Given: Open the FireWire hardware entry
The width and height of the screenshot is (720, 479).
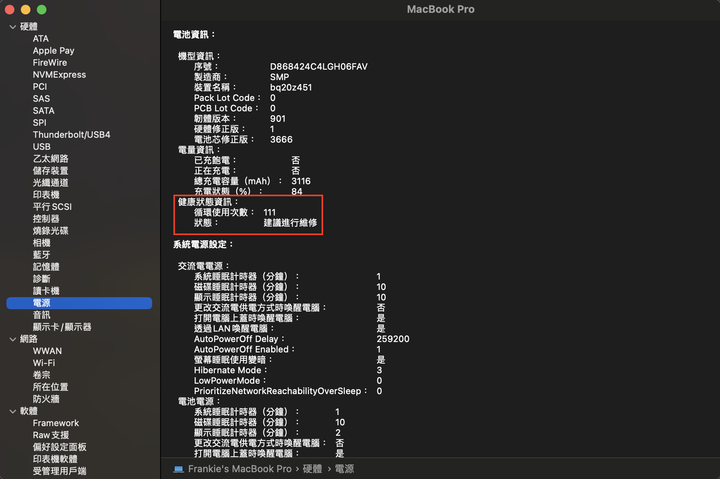Looking at the screenshot, I should point(50,62).
